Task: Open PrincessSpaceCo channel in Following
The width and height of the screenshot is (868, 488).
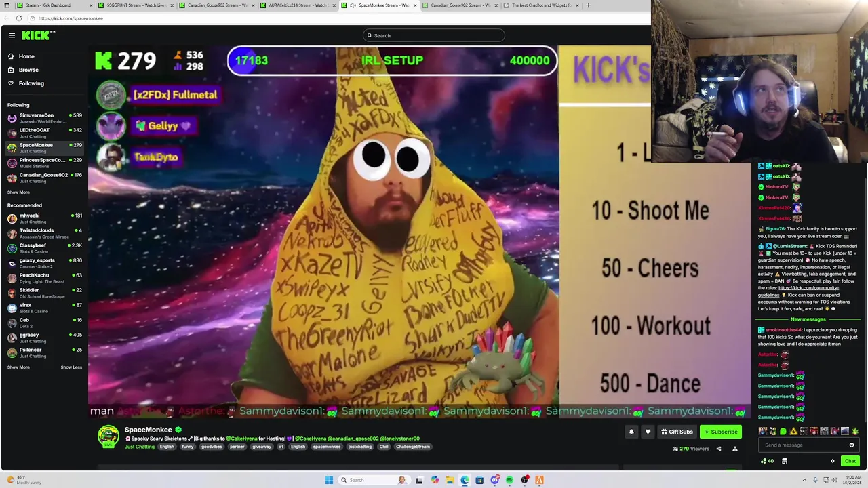Action: coord(44,163)
